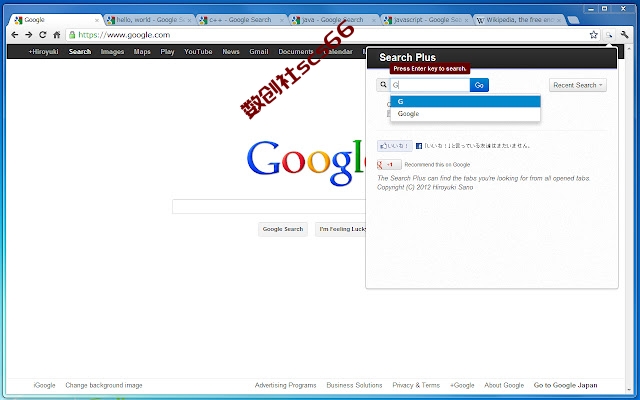Open the Search Plus extension icon in toolbar

(609, 35)
